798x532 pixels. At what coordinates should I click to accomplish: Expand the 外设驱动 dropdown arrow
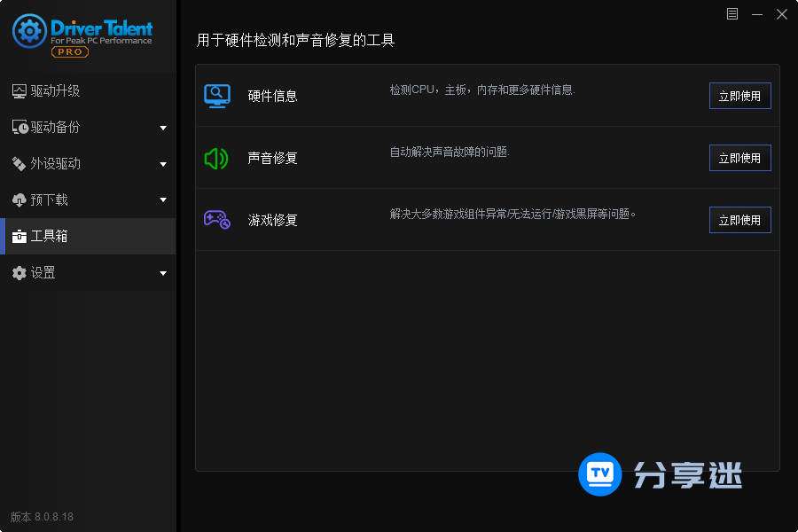pos(163,163)
